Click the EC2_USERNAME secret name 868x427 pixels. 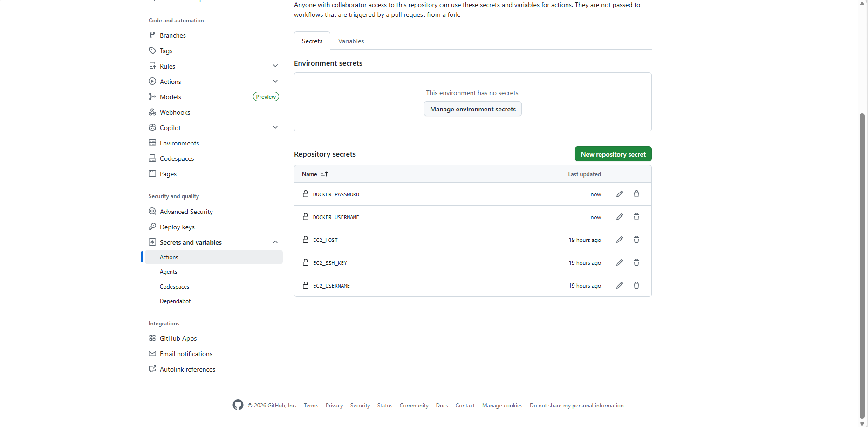331,286
